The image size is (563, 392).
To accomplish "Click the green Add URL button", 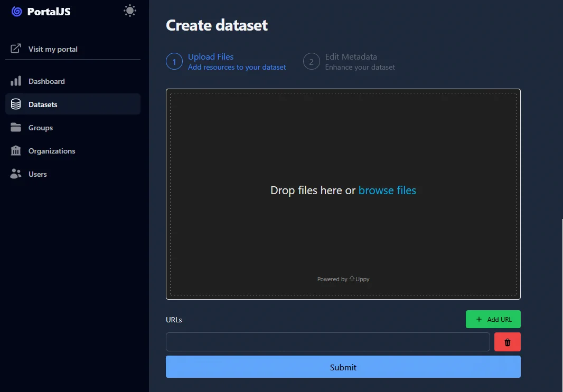I will tap(493, 319).
